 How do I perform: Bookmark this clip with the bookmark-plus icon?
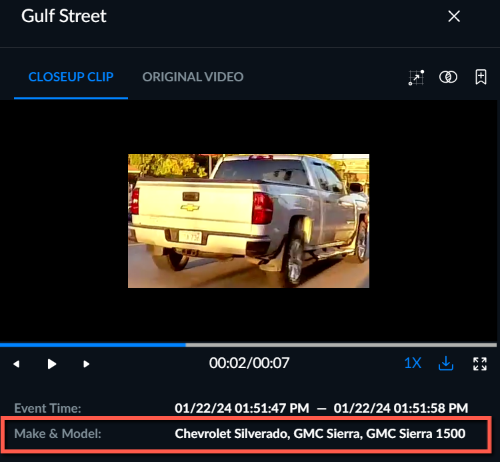click(481, 77)
